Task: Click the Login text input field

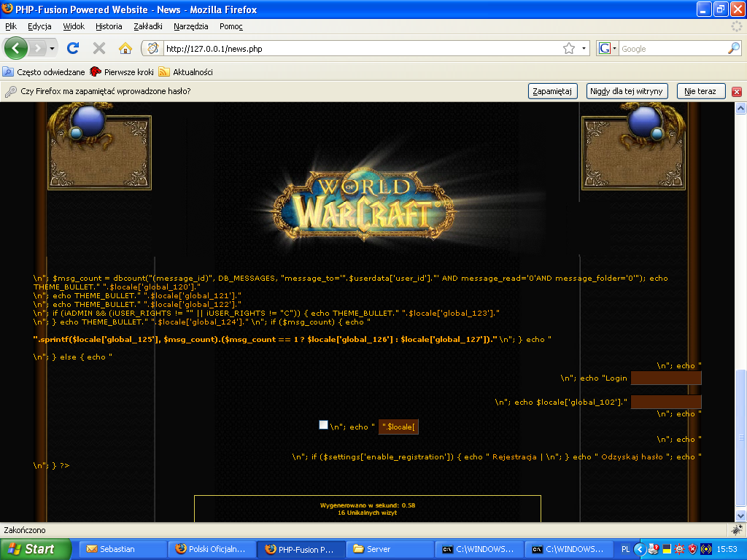Action: point(665,378)
